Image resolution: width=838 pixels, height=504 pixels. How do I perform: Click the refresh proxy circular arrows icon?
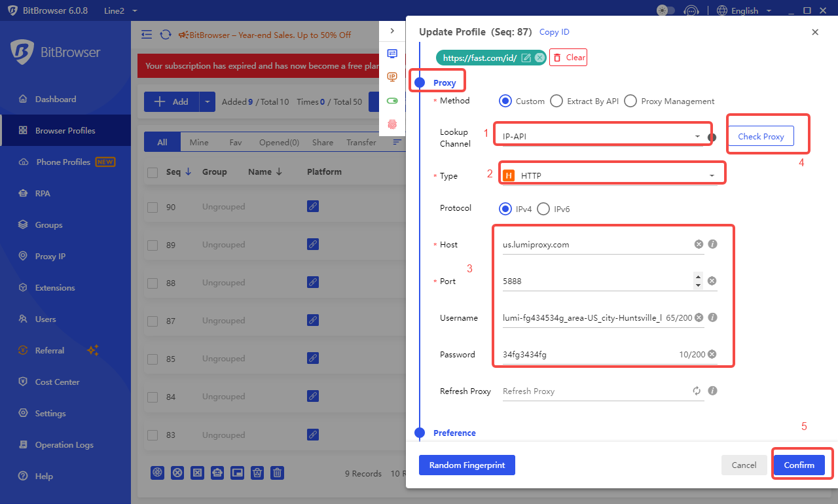click(697, 391)
